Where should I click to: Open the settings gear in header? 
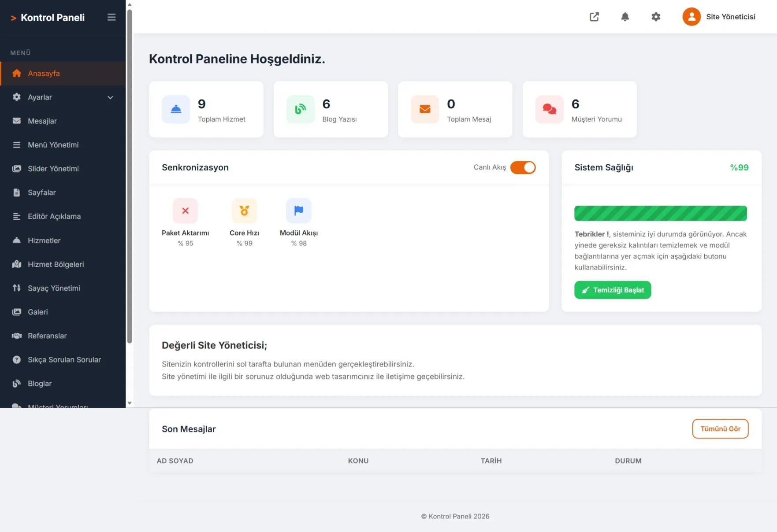tap(656, 17)
